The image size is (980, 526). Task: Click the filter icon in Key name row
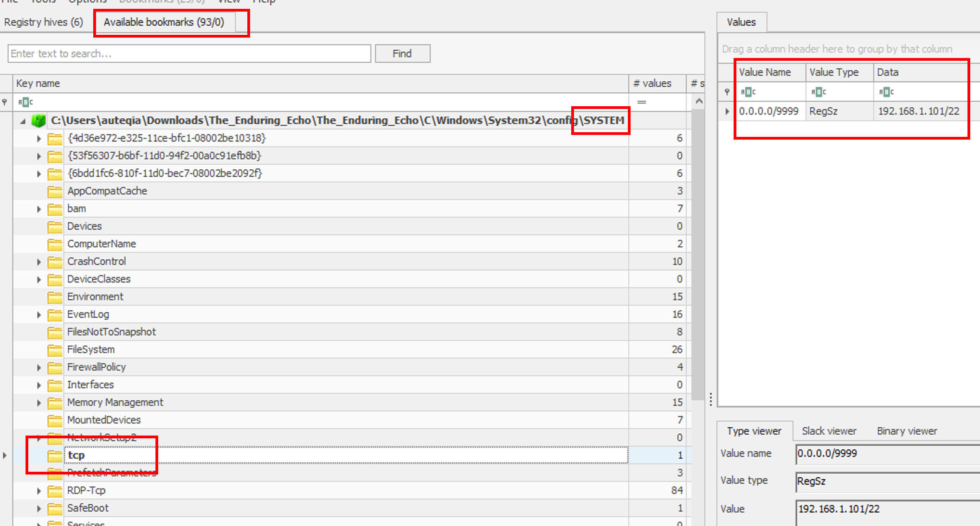(5, 102)
